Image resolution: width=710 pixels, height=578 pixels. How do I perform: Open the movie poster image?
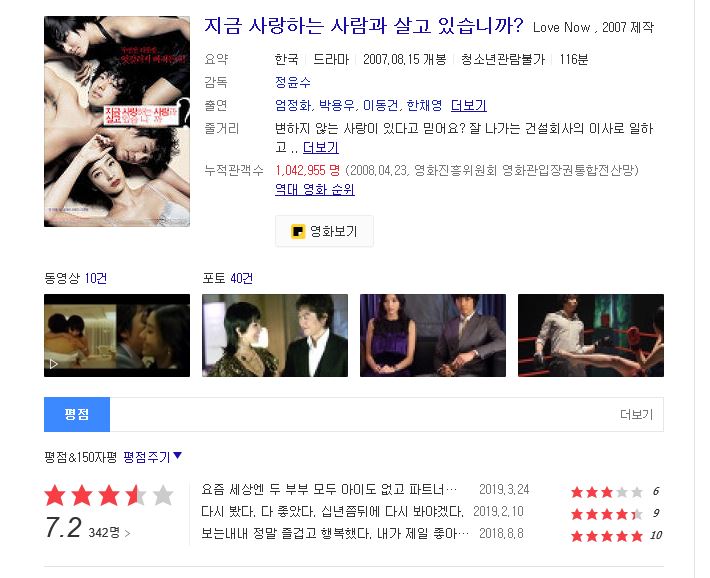(117, 121)
